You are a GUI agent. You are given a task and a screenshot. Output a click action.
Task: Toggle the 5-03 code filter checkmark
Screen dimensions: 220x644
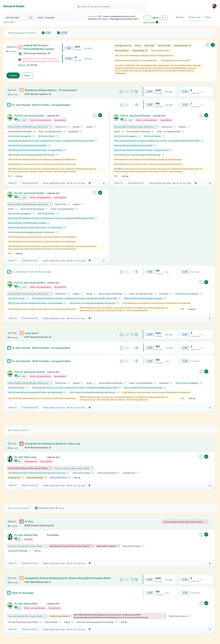43,33
